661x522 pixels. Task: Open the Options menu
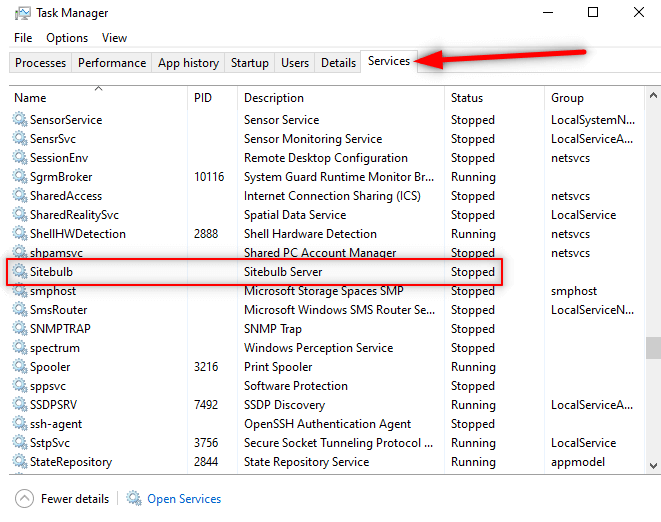[67, 38]
